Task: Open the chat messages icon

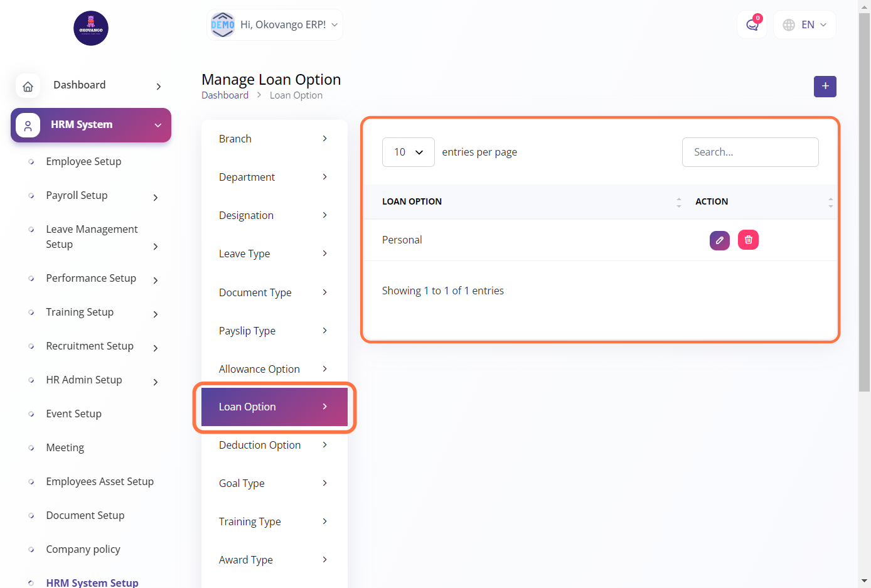Action: tap(752, 25)
